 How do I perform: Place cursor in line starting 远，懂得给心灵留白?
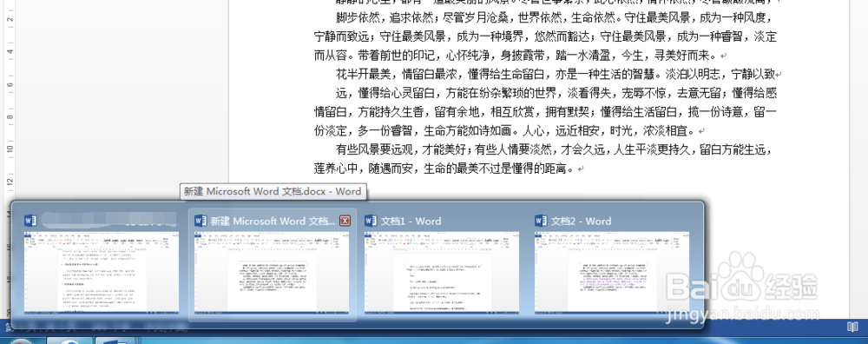556,92
